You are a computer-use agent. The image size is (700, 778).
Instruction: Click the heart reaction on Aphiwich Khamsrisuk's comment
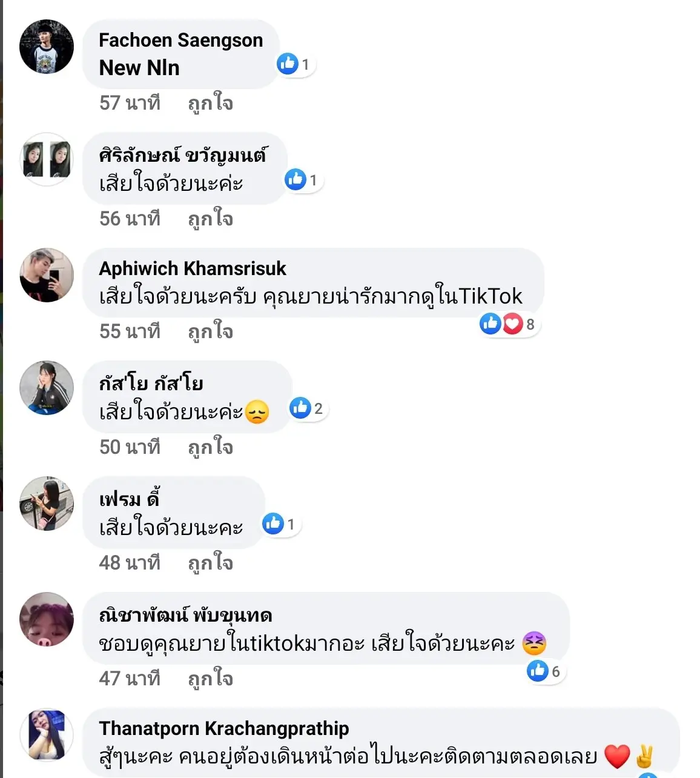[513, 324]
